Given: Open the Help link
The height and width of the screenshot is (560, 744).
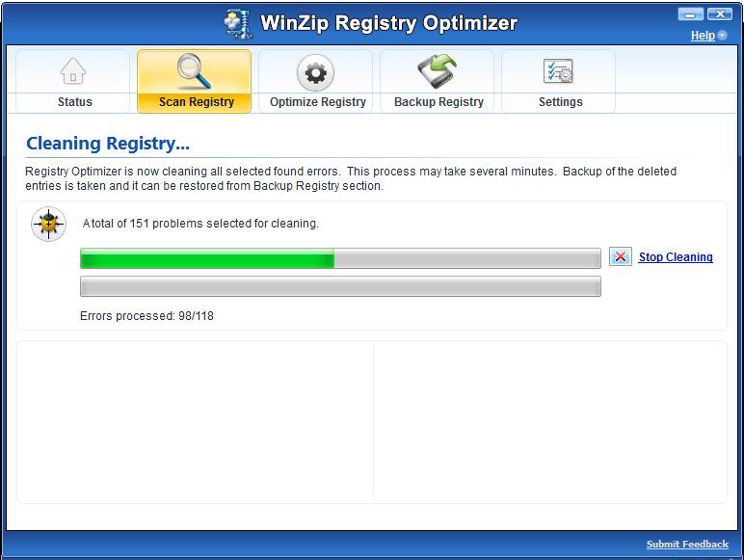Looking at the screenshot, I should (x=703, y=36).
